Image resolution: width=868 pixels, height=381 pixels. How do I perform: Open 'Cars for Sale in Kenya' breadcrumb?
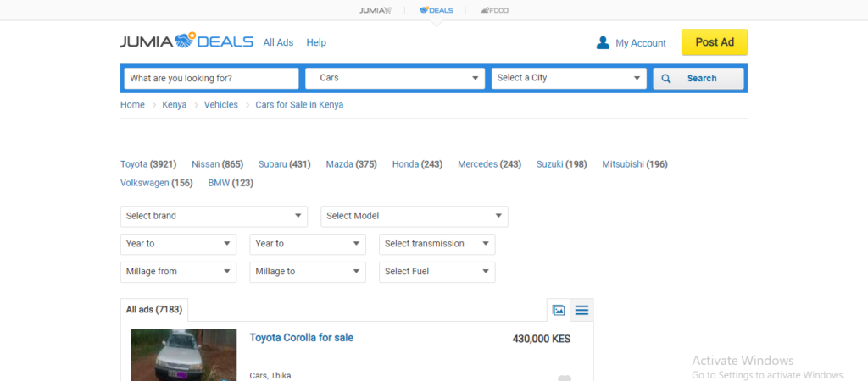pyautogui.click(x=299, y=104)
